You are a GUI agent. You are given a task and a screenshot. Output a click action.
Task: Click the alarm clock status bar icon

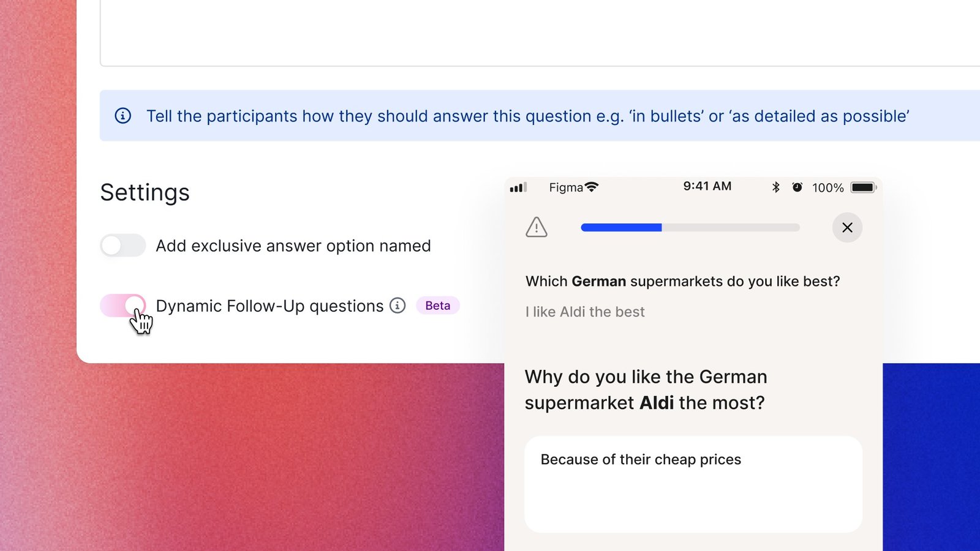pyautogui.click(x=797, y=188)
